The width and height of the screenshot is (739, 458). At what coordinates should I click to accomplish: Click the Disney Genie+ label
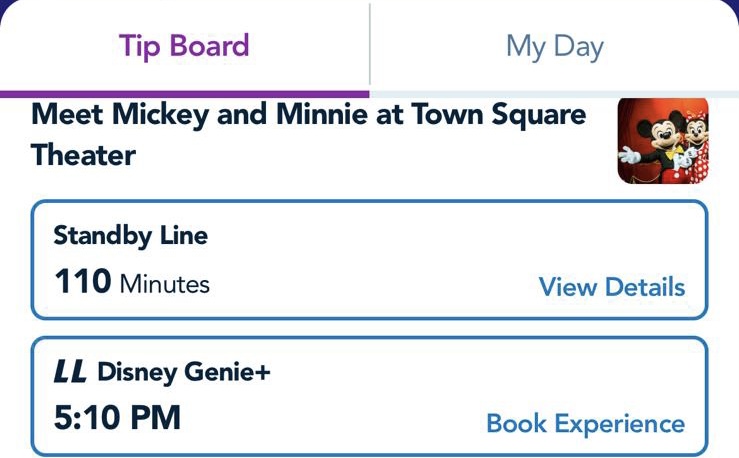184,373
